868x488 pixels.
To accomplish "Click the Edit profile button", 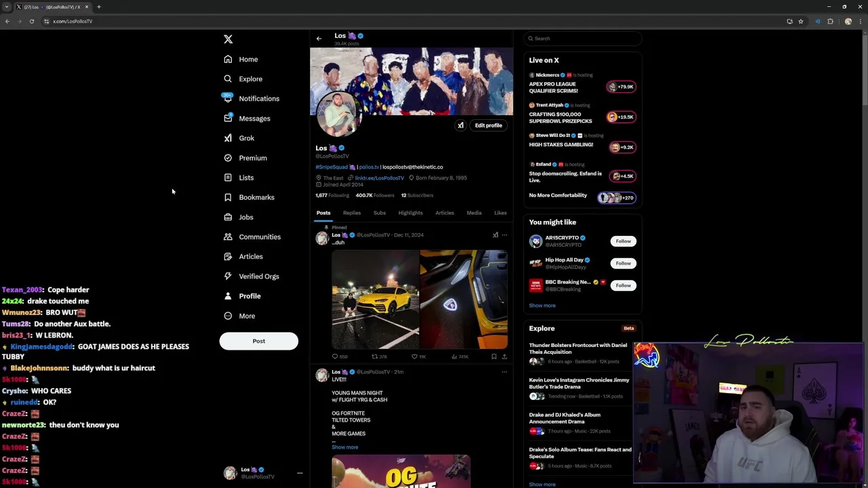I will point(488,125).
